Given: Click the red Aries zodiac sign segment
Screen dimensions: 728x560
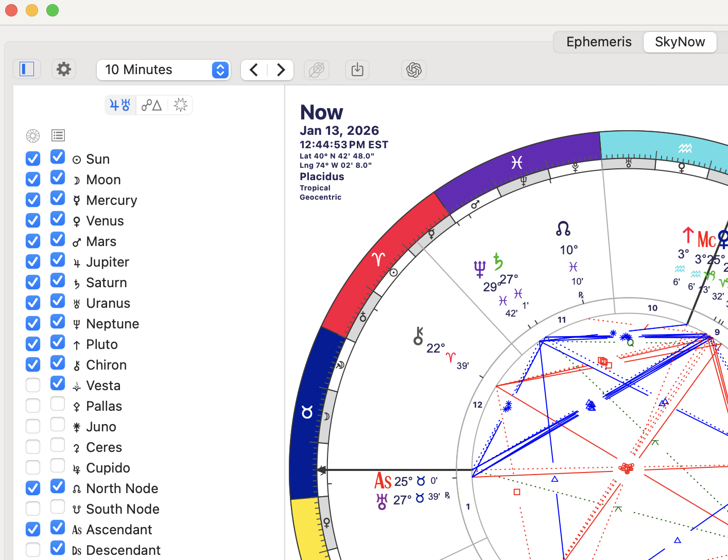Looking at the screenshot, I should point(378,262).
